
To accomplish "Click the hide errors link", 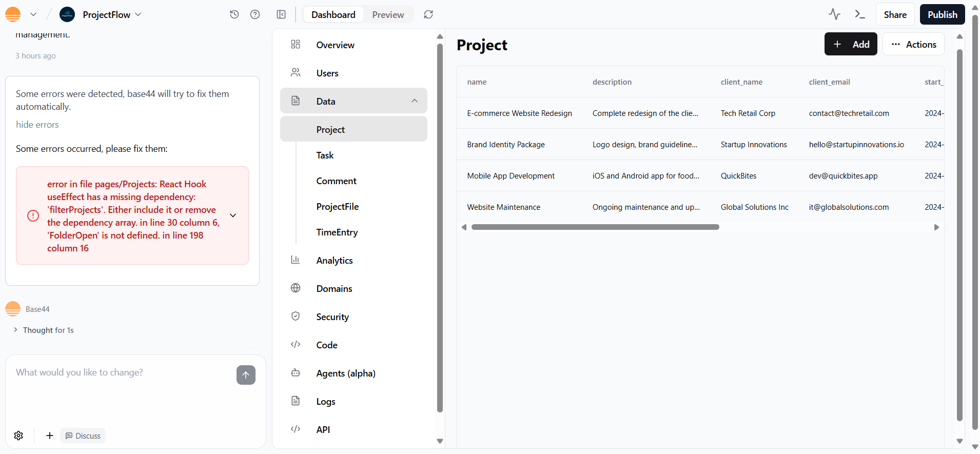I will click(x=37, y=125).
